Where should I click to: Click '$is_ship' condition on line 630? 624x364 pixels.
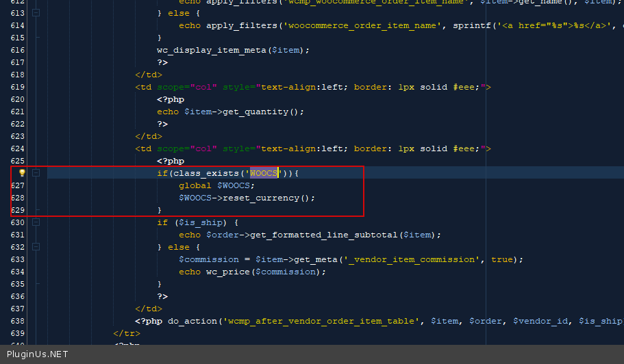[200, 222]
